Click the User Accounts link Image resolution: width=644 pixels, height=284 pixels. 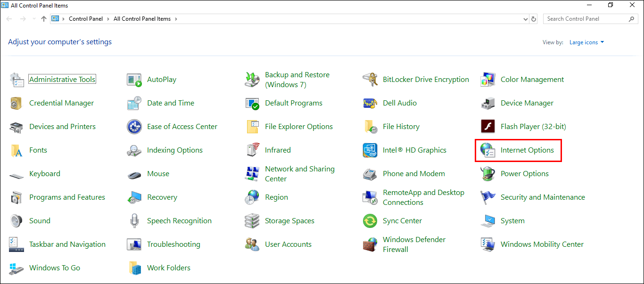pos(288,244)
